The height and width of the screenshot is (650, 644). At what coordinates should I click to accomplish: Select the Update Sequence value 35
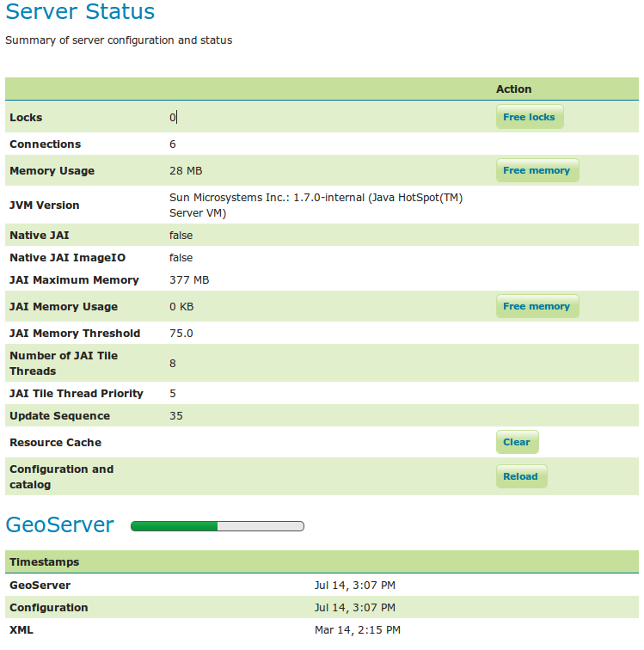click(176, 416)
